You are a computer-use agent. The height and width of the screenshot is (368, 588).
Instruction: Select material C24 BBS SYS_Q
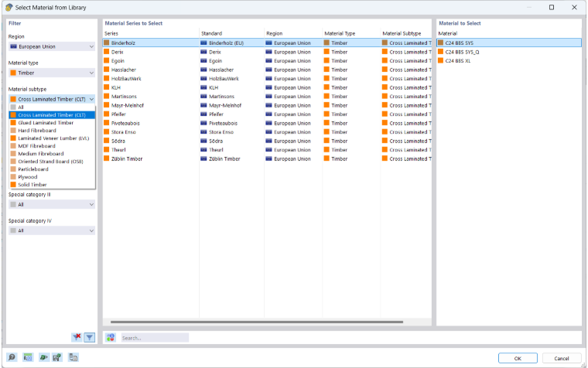pyautogui.click(x=509, y=52)
